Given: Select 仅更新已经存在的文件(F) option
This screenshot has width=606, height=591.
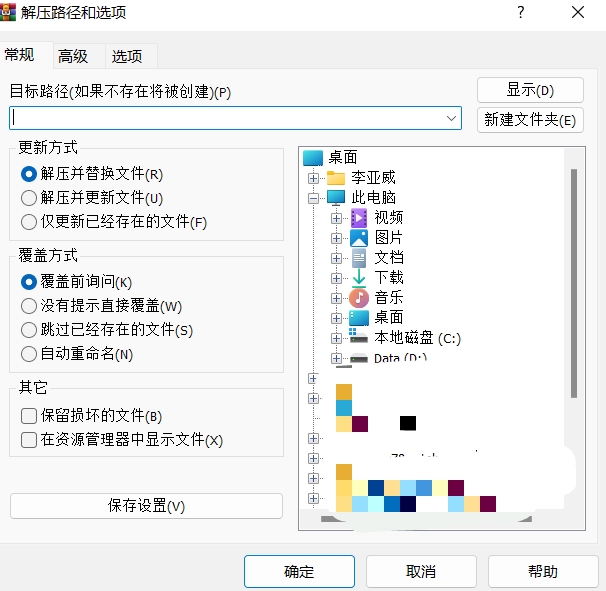Looking at the screenshot, I should click(29, 222).
